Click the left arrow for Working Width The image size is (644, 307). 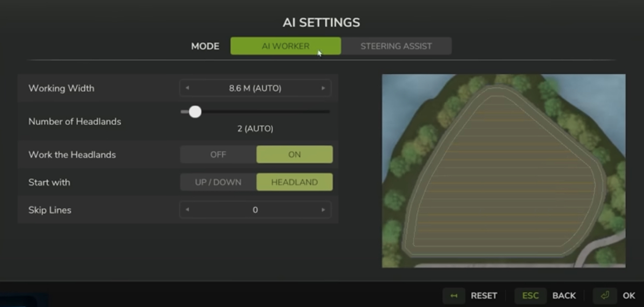click(x=187, y=88)
